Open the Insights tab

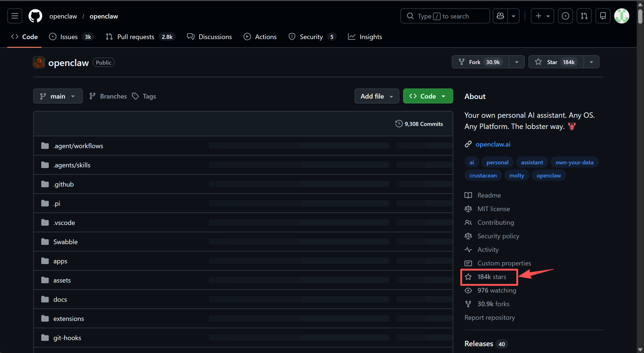pyautogui.click(x=365, y=37)
